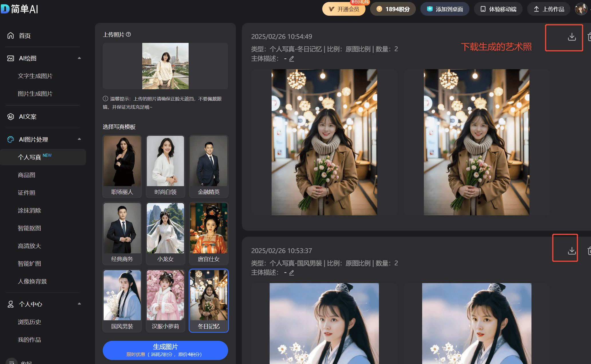
Task: Open the first generated 冬日记忆 portrait
Action: tap(324, 142)
